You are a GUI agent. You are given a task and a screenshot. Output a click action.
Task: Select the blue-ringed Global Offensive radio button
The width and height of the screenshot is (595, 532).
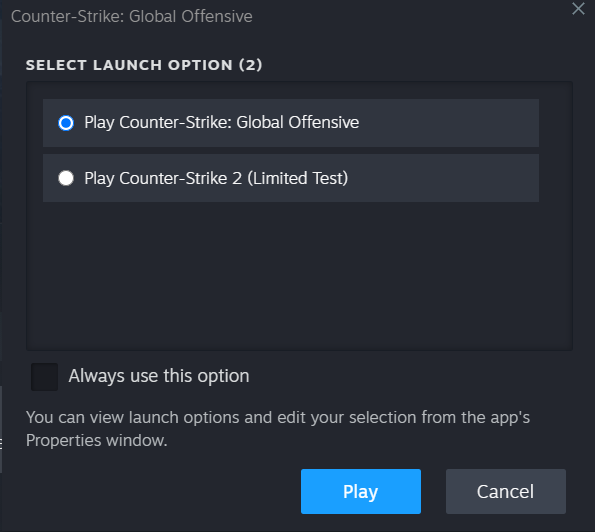[66, 123]
